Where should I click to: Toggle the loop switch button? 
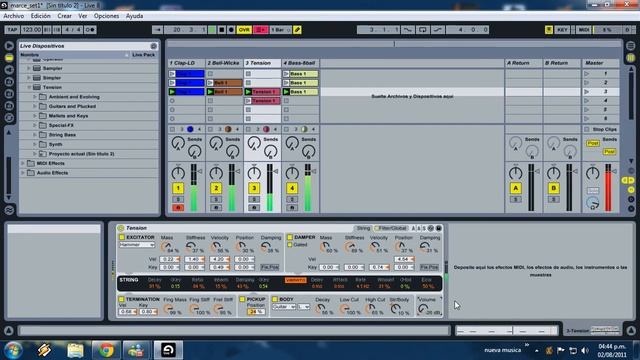422,30
